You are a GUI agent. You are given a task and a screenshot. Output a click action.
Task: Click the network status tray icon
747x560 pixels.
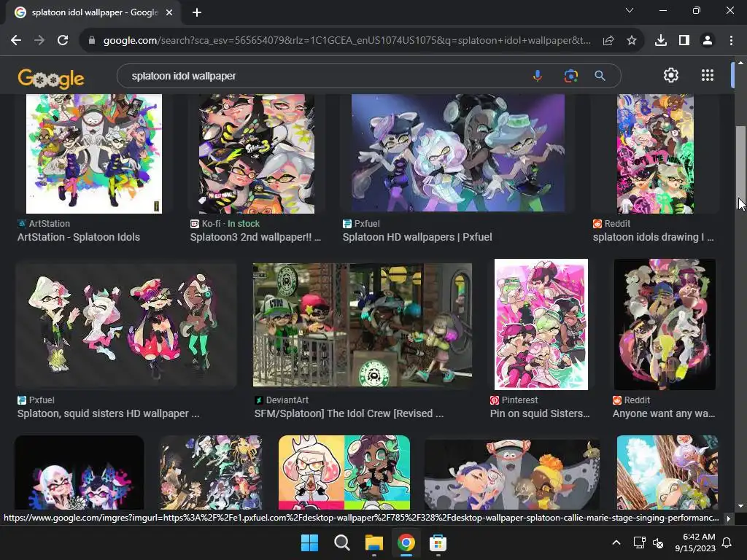pyautogui.click(x=639, y=542)
